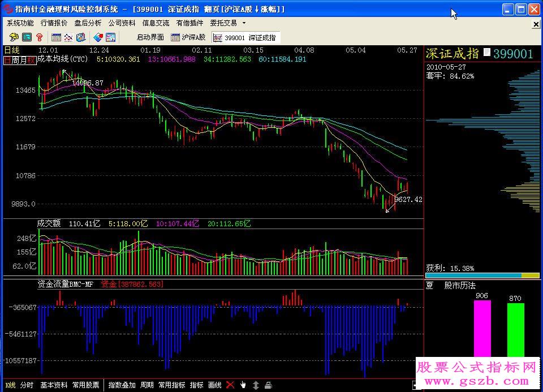Click the 启动界面 button
Image resolution: width=543 pixels, height=392 pixels.
click(149, 37)
